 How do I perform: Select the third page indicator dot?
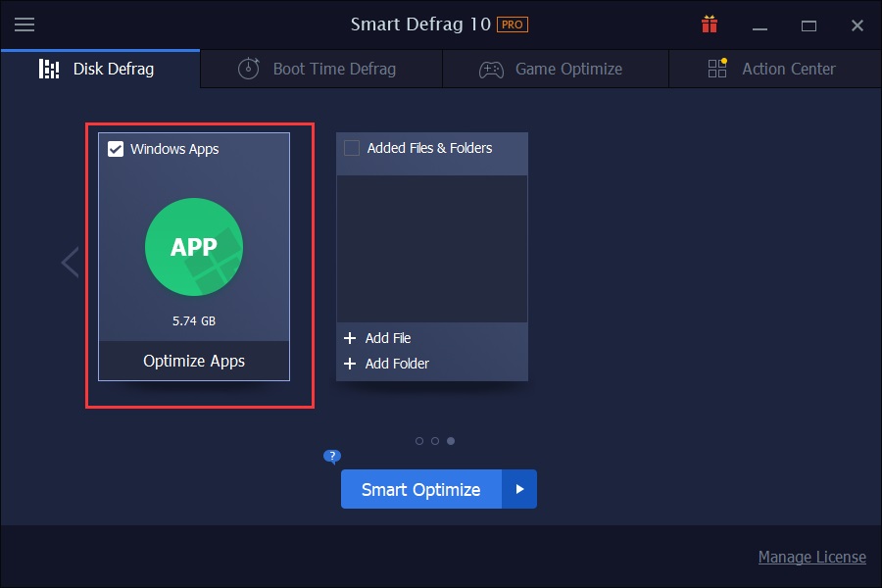click(451, 441)
